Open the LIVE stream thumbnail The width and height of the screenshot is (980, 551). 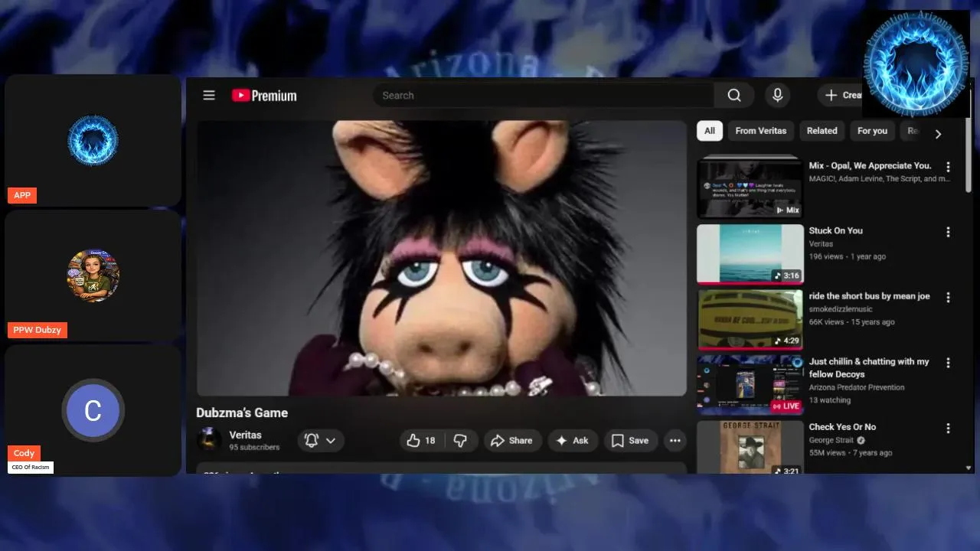click(750, 384)
